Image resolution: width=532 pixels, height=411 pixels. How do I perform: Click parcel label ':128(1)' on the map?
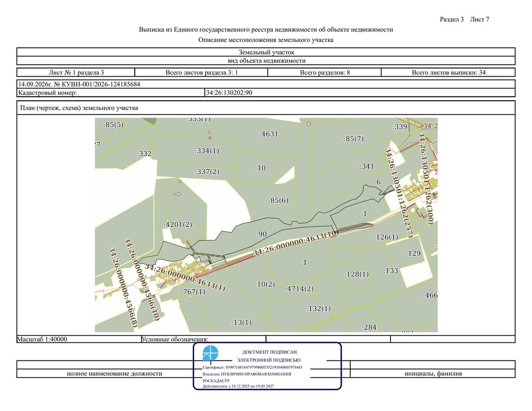point(356,274)
